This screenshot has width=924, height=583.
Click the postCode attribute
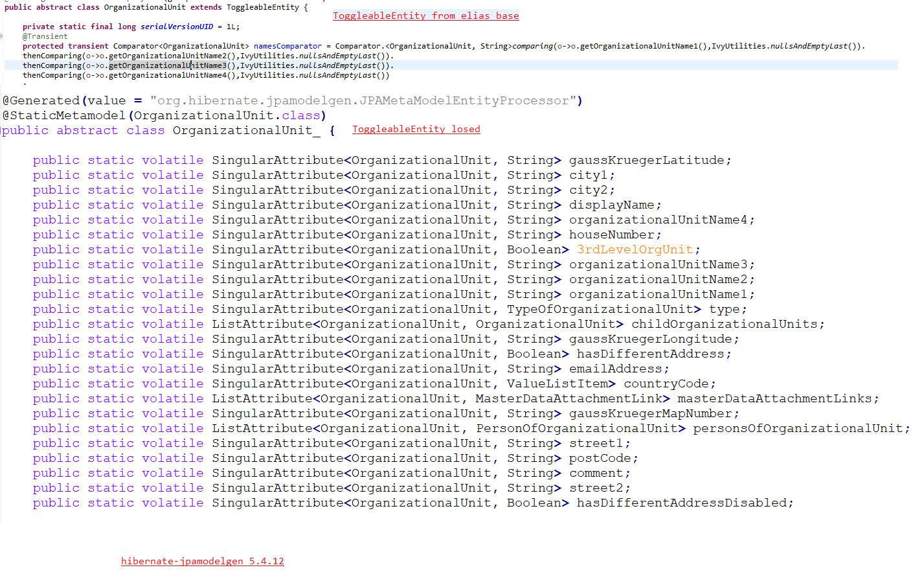point(600,458)
